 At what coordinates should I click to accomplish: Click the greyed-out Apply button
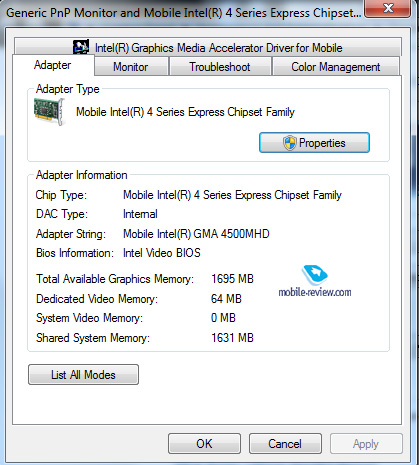coord(366,444)
